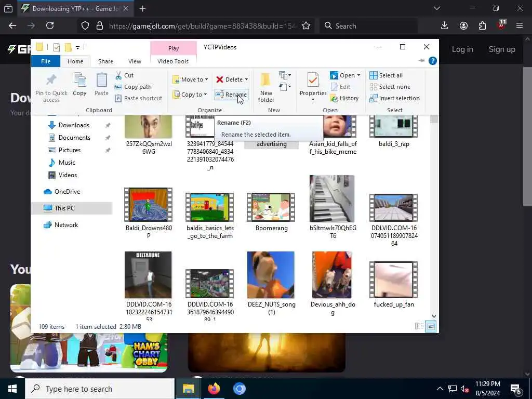Switch to the View ribbon tab

135,61
